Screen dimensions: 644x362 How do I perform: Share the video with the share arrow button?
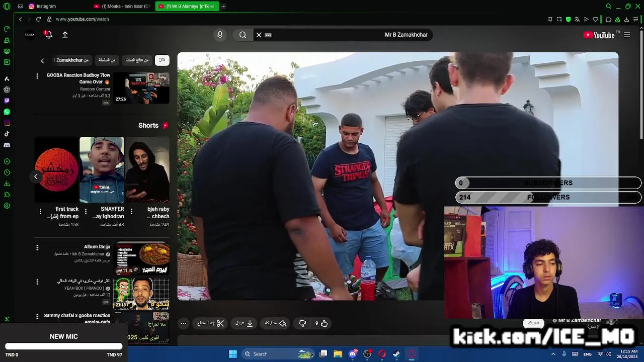pyautogui.click(x=276, y=323)
